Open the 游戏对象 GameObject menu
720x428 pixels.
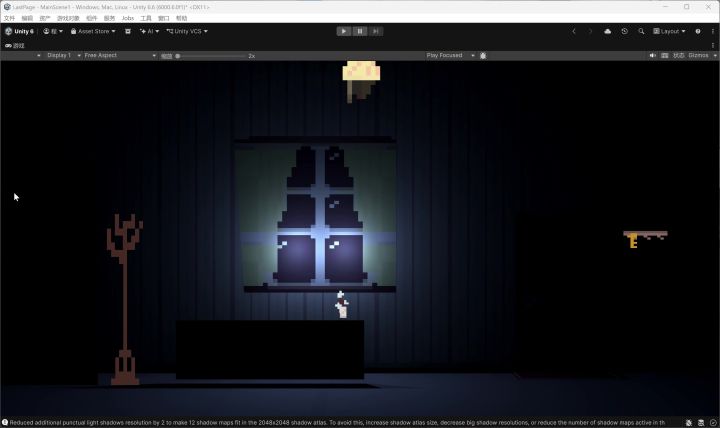[x=68, y=18]
